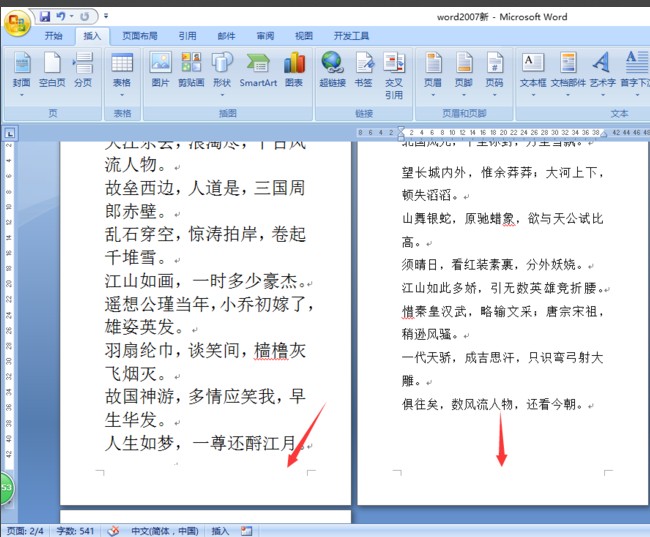The width and height of the screenshot is (650, 537).
Task: Click the ruler tab selector box
Action: pos(10,133)
